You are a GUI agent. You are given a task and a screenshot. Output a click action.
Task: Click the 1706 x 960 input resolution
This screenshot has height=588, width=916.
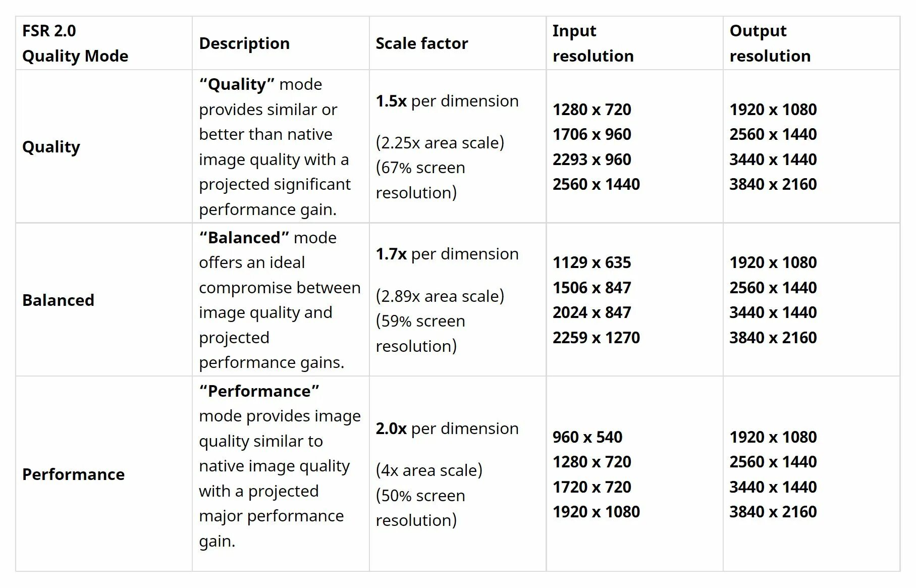tap(591, 134)
